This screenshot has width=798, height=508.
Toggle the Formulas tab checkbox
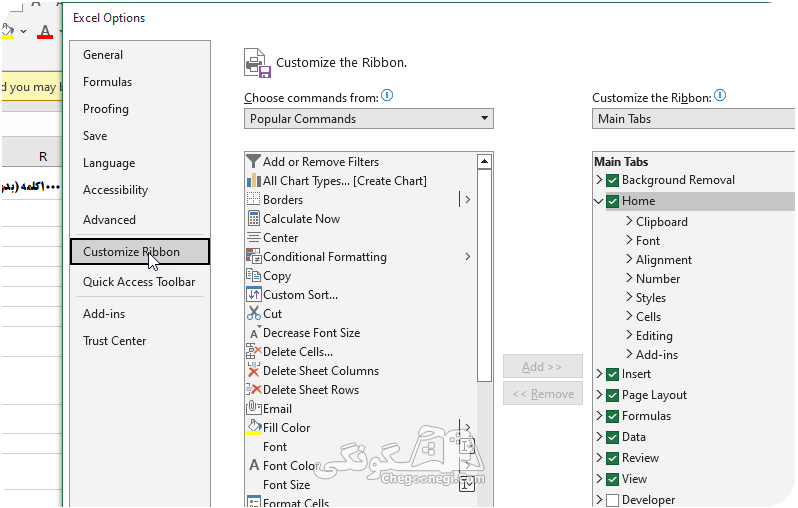pyautogui.click(x=613, y=416)
